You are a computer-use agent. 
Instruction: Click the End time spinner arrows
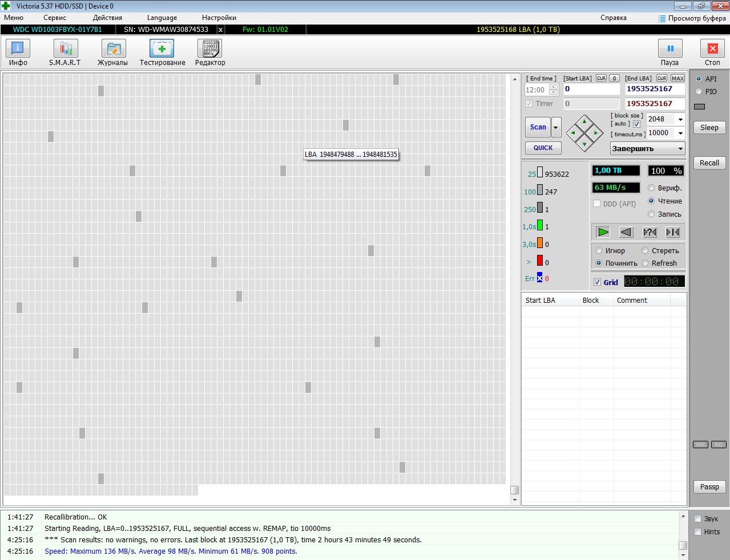point(553,90)
